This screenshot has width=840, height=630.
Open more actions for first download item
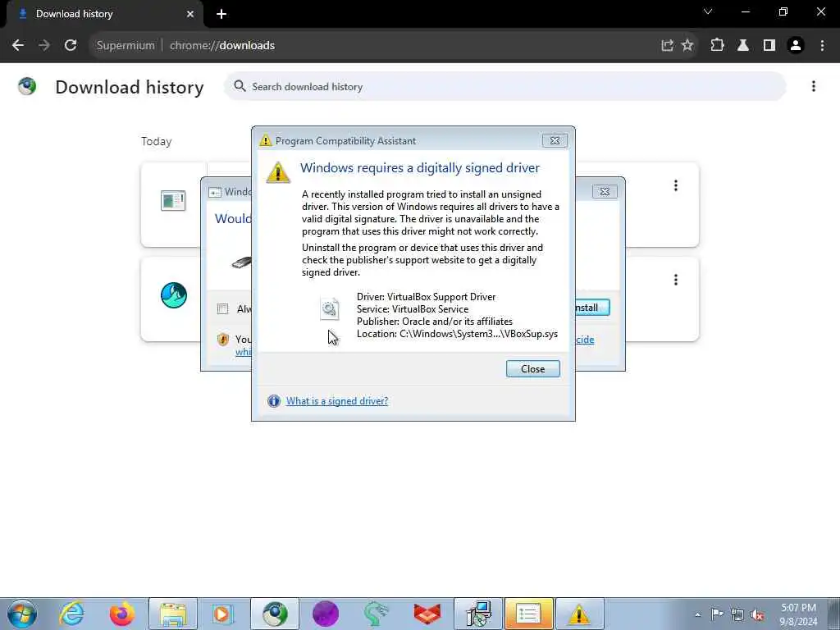coord(676,185)
